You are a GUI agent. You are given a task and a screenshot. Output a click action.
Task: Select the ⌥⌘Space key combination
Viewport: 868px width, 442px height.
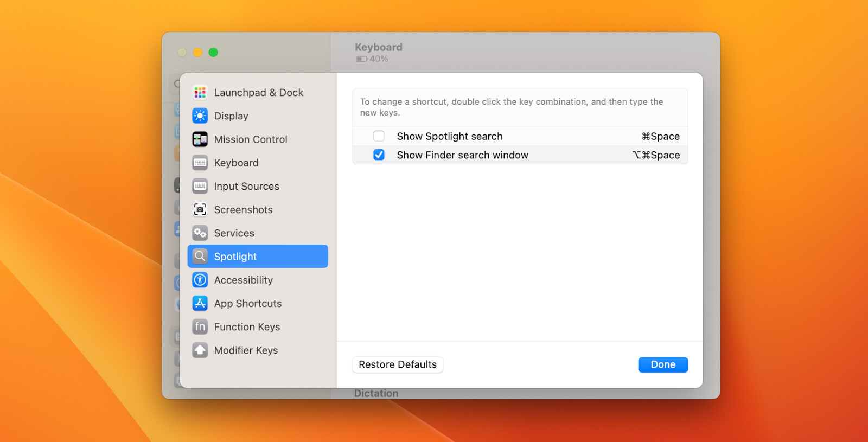pyautogui.click(x=656, y=155)
